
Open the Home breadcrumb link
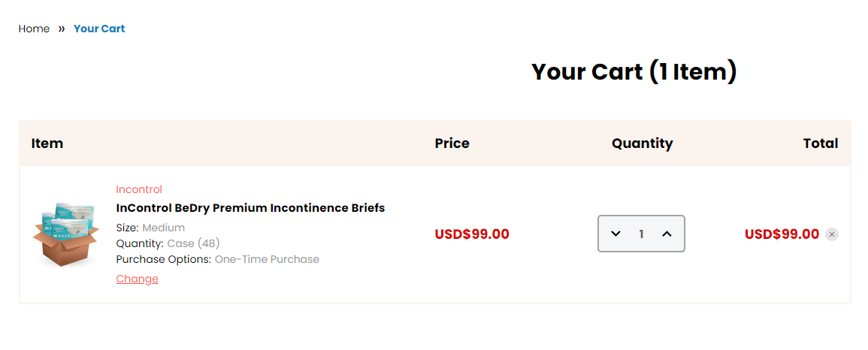[34, 29]
